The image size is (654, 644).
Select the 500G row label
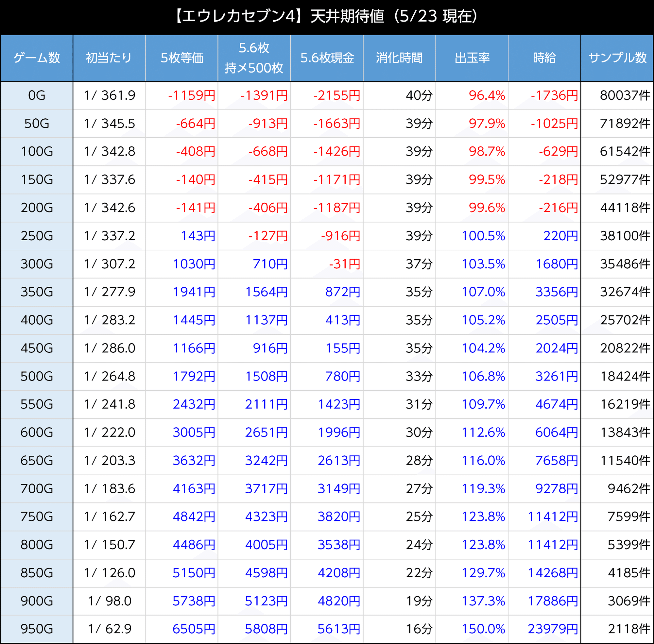click(x=37, y=376)
